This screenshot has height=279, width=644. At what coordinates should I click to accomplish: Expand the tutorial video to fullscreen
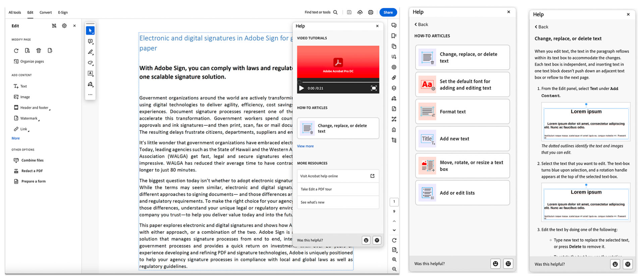click(374, 88)
